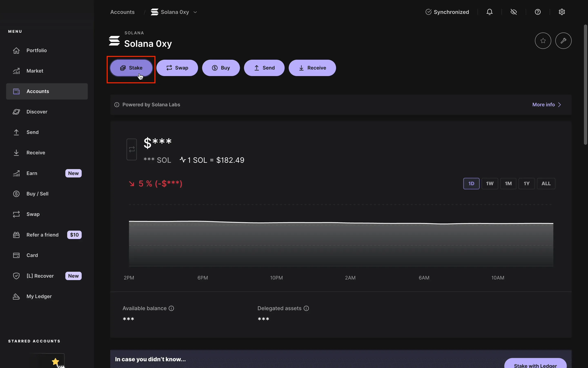This screenshot has width=588, height=368.
Task: Click Delegated assets info icon
Action: click(x=306, y=308)
